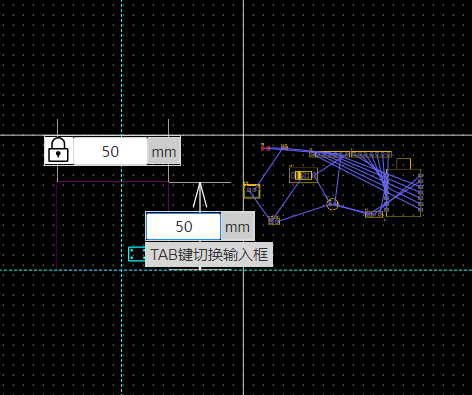Select the three-pad footprint below the module
This screenshot has height=395, width=472.
tap(373, 214)
